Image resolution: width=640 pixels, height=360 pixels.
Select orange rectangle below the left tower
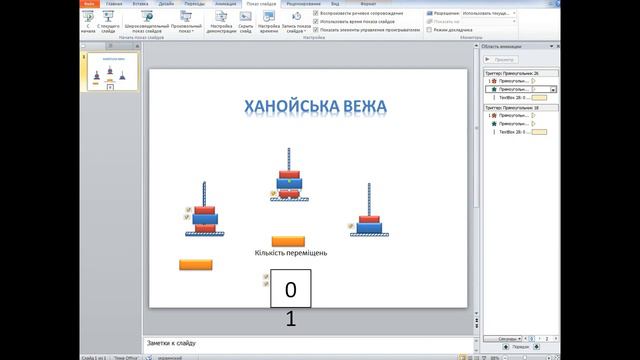[x=196, y=265]
